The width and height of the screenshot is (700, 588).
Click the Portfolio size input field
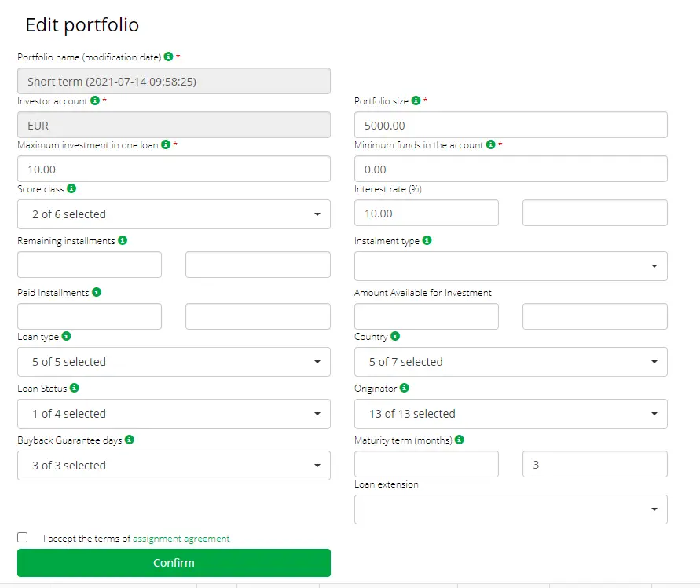tap(511, 125)
